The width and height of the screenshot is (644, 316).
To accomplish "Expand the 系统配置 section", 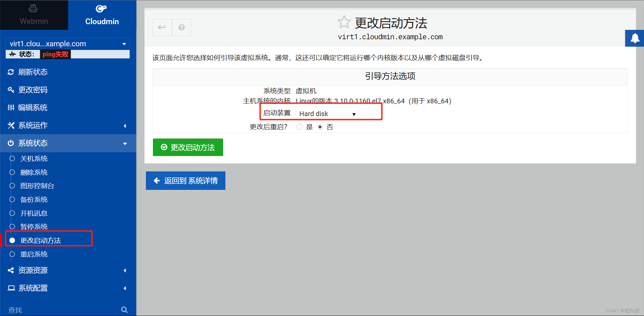I will tap(124, 288).
